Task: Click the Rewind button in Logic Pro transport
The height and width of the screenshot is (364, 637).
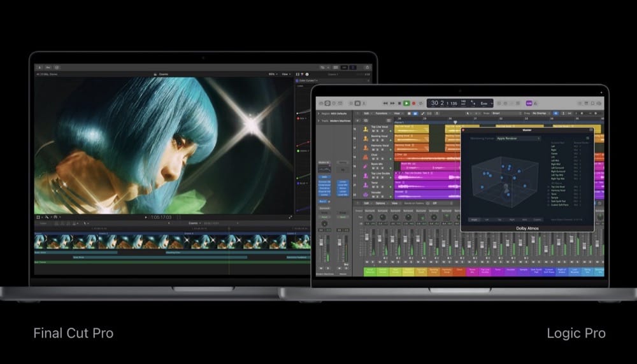Action: (385, 104)
